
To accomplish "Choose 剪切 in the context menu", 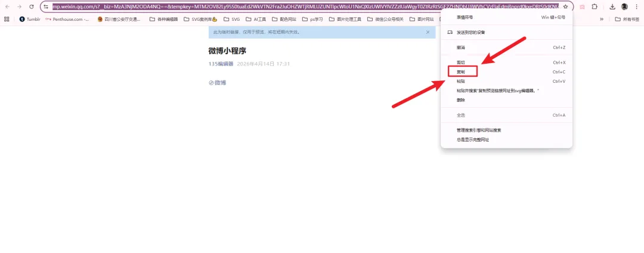I will pos(506,63).
